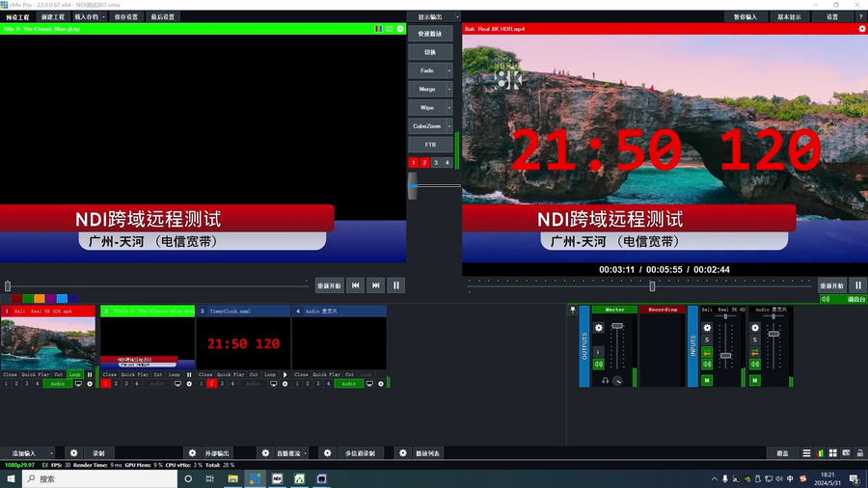This screenshot has width=868, height=488.
Task: Click NDI app icon in Windows taskbar
Action: pos(278,478)
